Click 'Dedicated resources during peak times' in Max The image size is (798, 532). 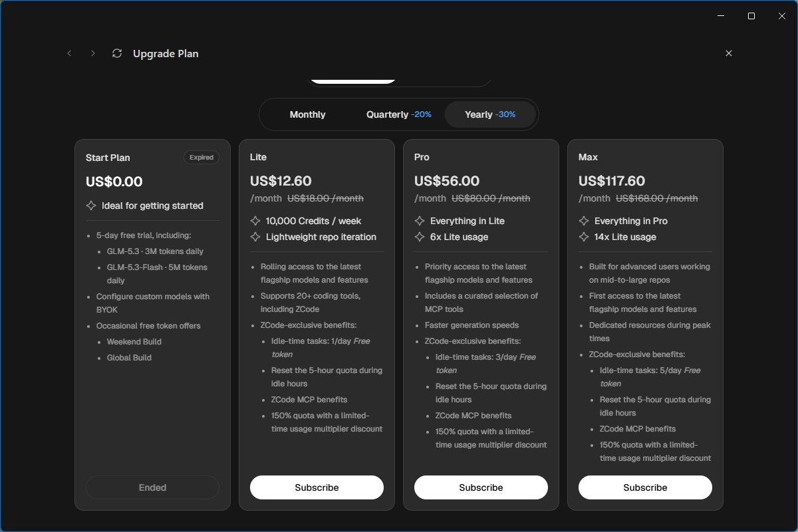click(x=650, y=332)
